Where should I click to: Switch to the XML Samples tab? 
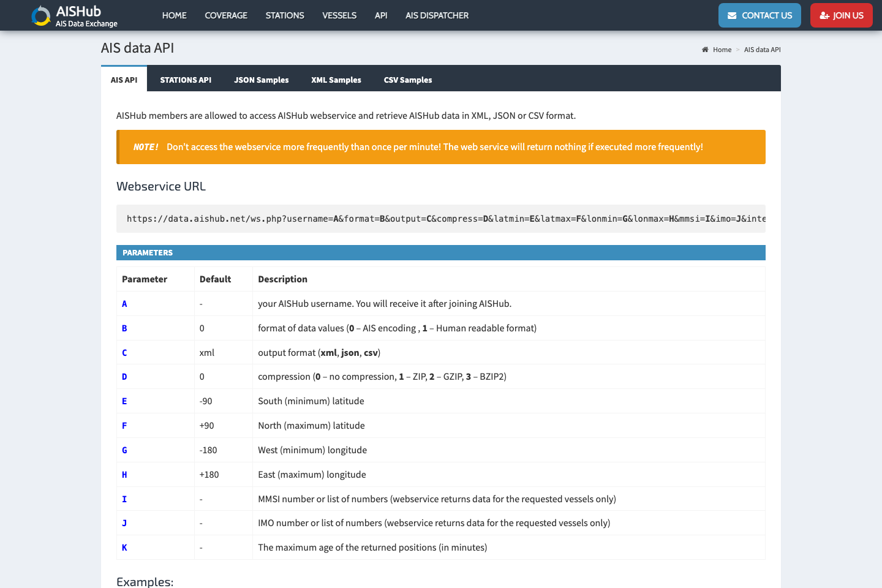pyautogui.click(x=336, y=80)
